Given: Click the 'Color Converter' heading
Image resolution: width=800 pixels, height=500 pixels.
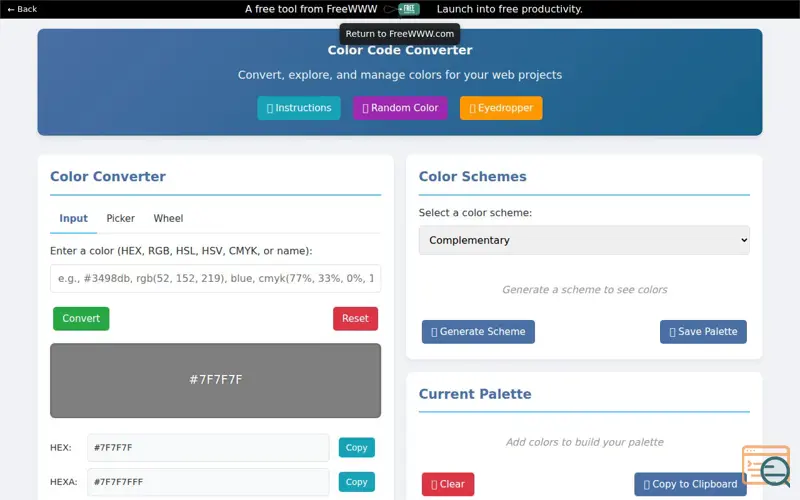Looking at the screenshot, I should pyautogui.click(x=108, y=177).
